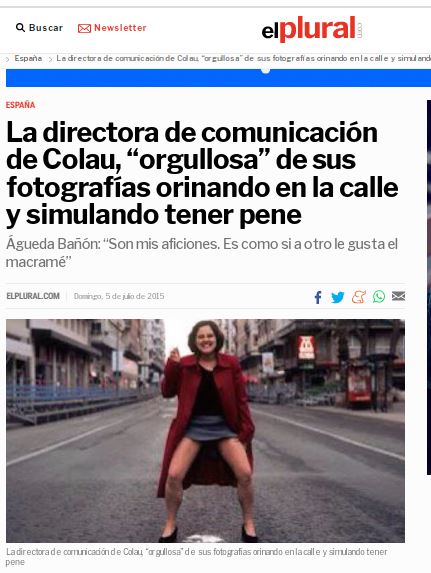431x573 pixels.
Task: Click chevron between España and article breadcrumb
Action: 50,59
